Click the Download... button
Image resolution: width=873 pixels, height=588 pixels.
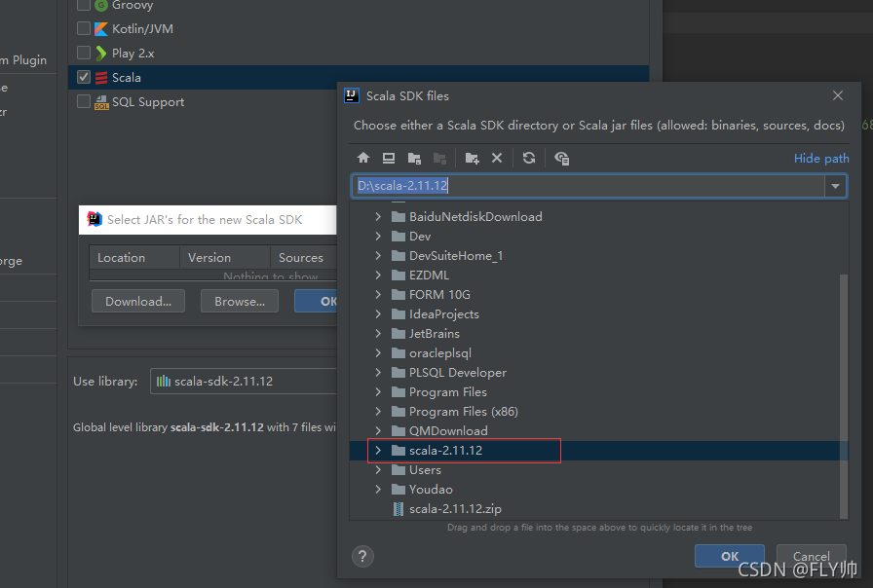(138, 302)
